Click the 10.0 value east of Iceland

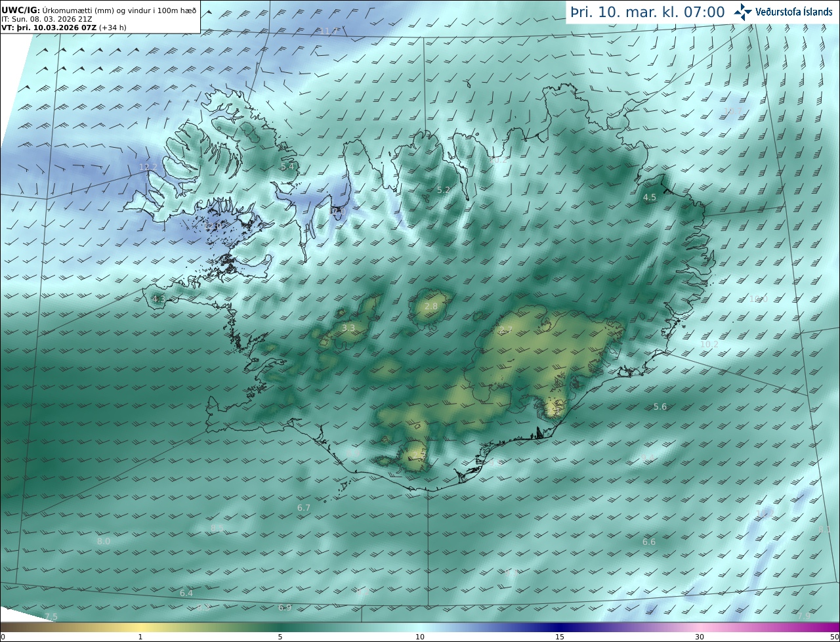[x=758, y=299]
